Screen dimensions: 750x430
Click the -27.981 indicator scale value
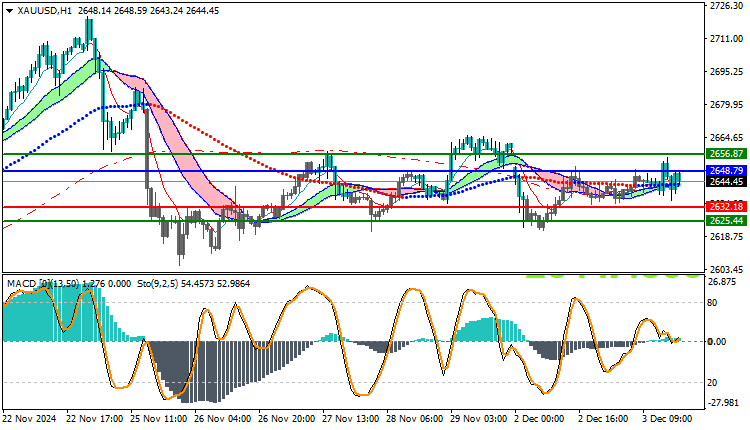click(723, 403)
